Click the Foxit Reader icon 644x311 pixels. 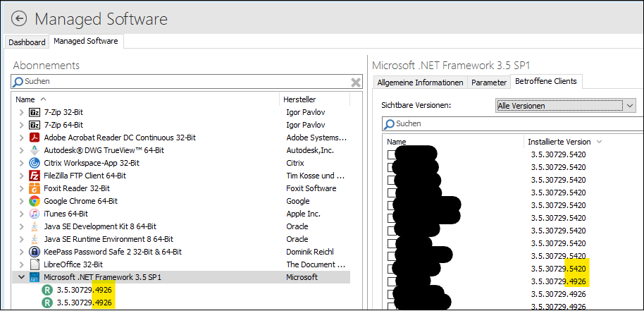click(x=34, y=188)
